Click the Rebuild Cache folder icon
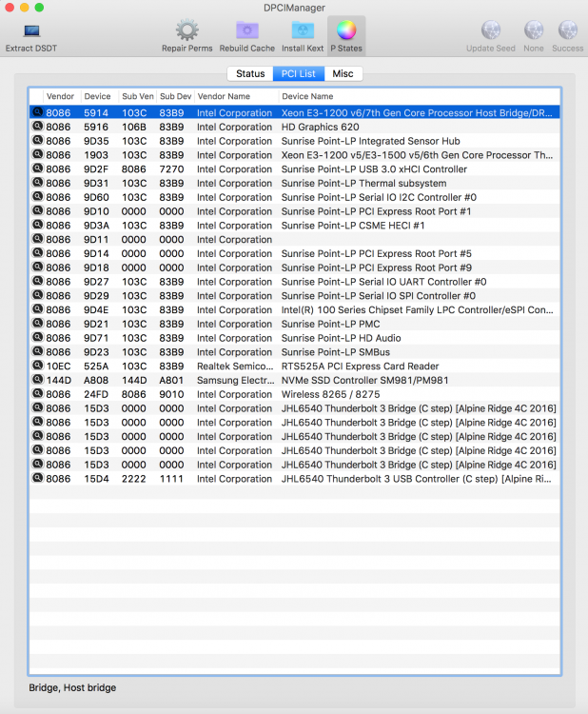Image resolution: width=588 pixels, height=714 pixels. tap(247, 30)
